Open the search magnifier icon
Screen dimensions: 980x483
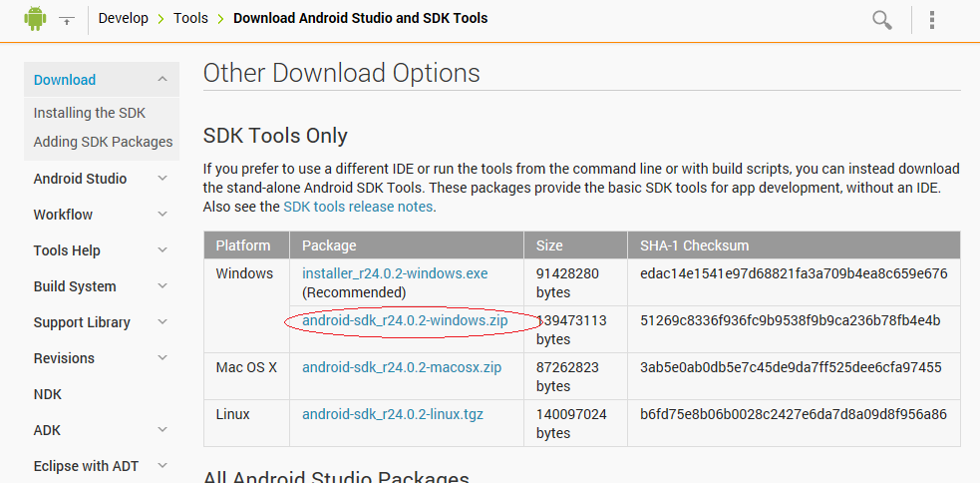(881, 20)
